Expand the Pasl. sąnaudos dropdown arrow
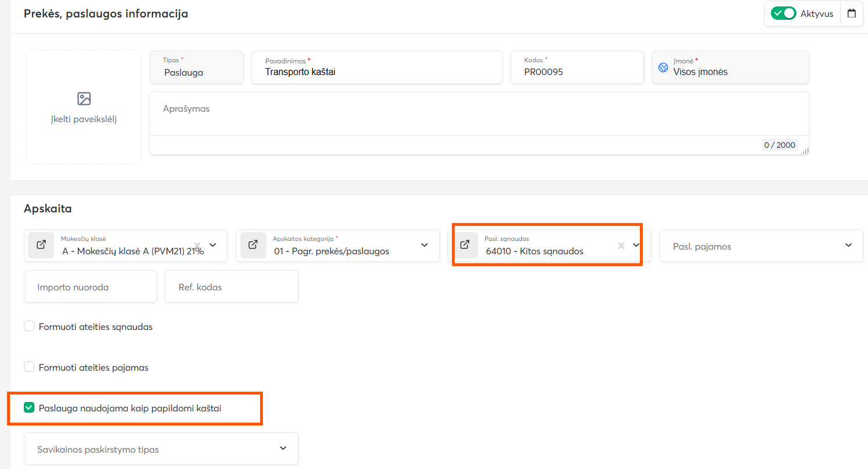This screenshot has width=868, height=469. 636,245
